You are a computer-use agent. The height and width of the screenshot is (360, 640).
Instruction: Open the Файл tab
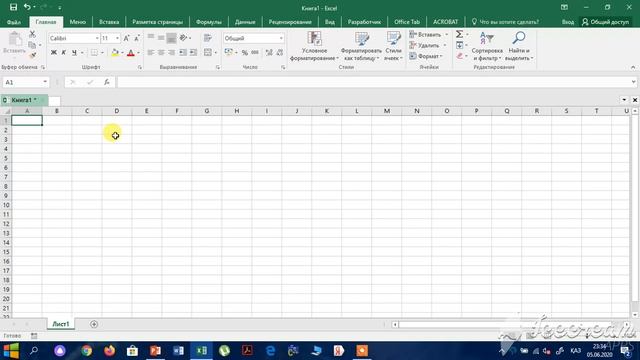(13, 22)
